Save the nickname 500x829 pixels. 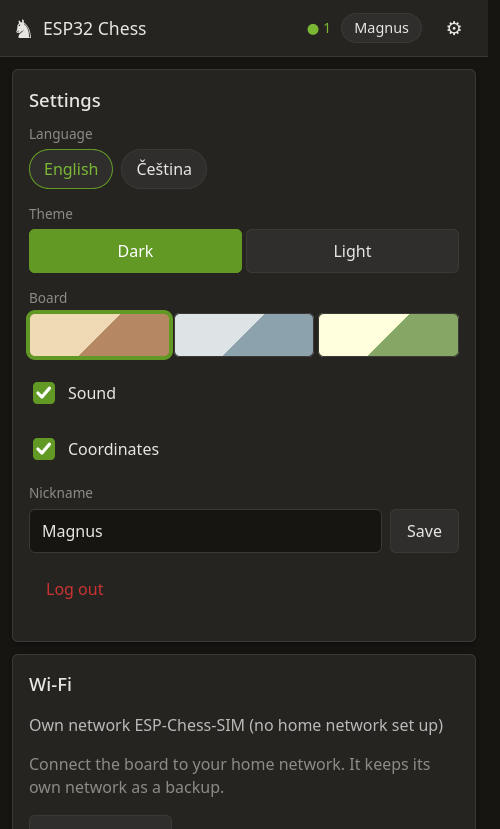pyautogui.click(x=424, y=531)
